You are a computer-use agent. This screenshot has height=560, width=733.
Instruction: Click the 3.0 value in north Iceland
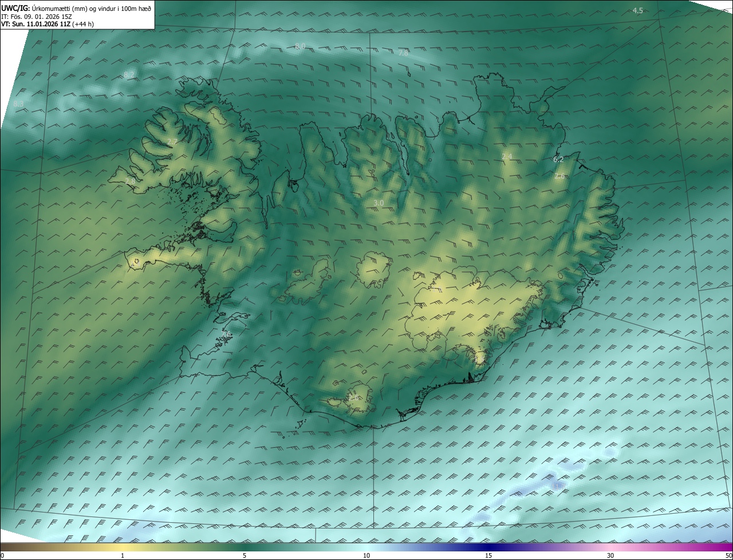379,203
